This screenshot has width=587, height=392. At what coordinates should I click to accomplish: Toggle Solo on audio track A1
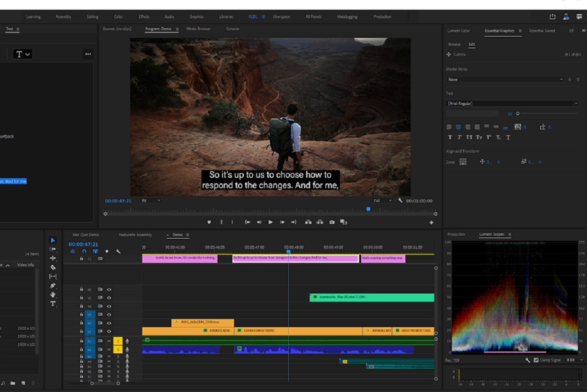point(118,341)
